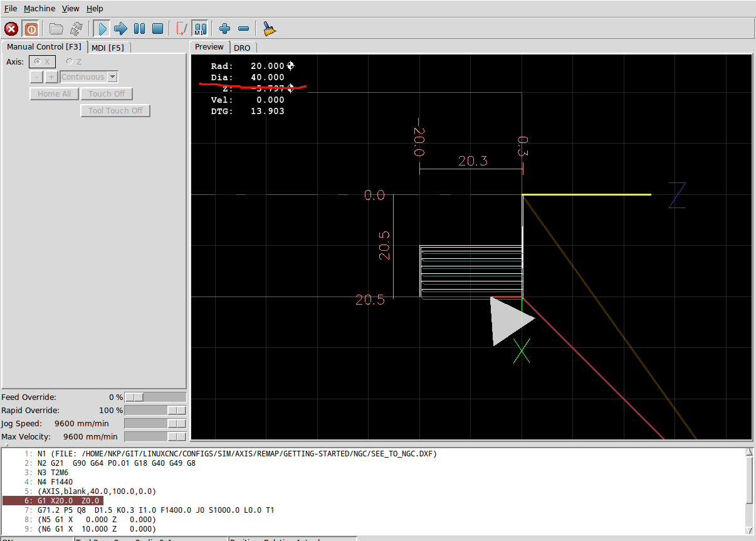Reload the current file with the green arrows
756x541 pixels.
point(76,29)
